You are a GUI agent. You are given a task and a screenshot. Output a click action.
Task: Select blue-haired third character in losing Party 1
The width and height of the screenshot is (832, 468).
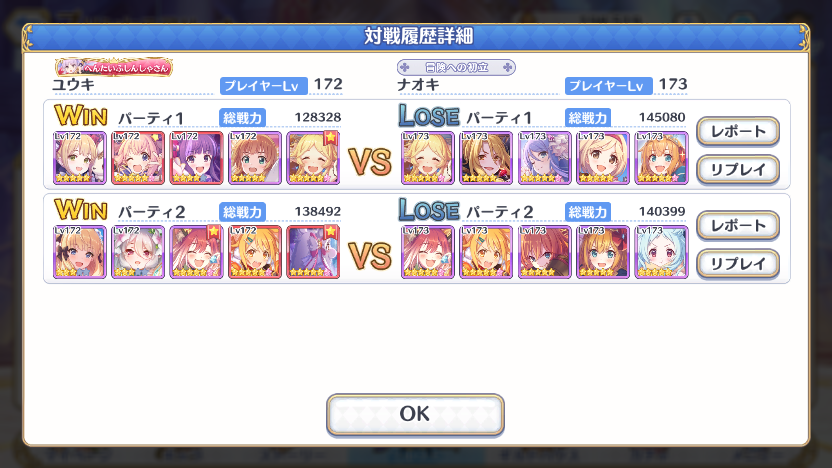pos(544,158)
